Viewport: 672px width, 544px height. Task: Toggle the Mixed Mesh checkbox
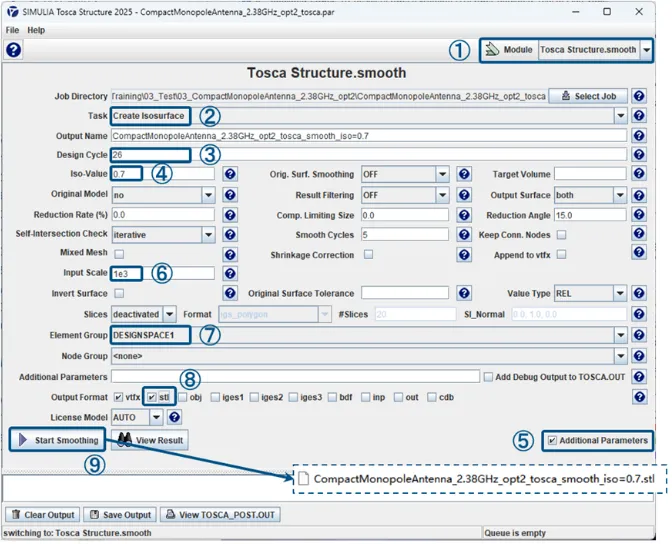(119, 254)
